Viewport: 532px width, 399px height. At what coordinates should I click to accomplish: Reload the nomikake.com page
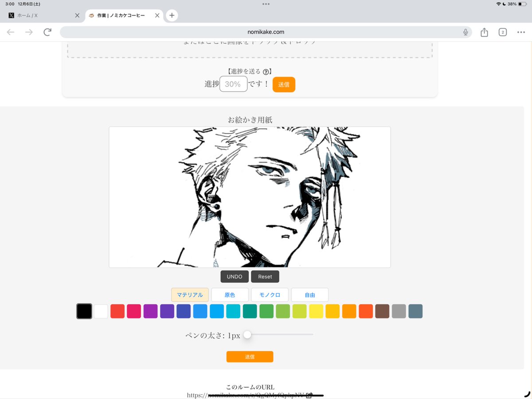click(x=47, y=32)
